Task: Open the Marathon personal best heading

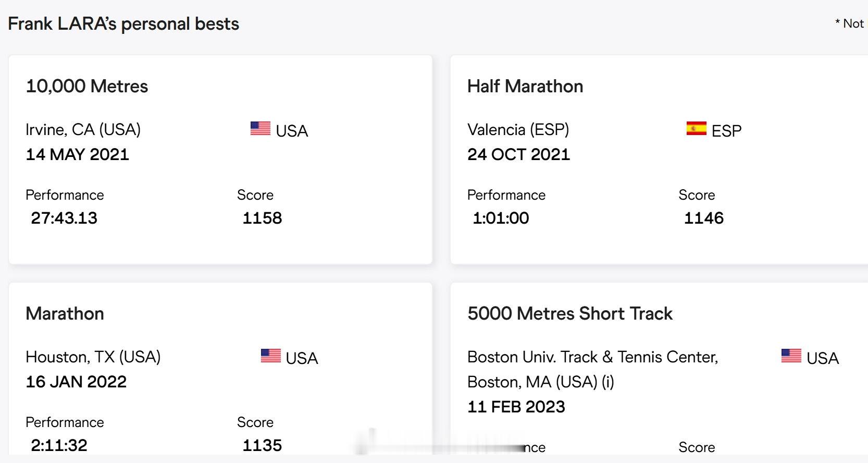Action: coord(65,313)
